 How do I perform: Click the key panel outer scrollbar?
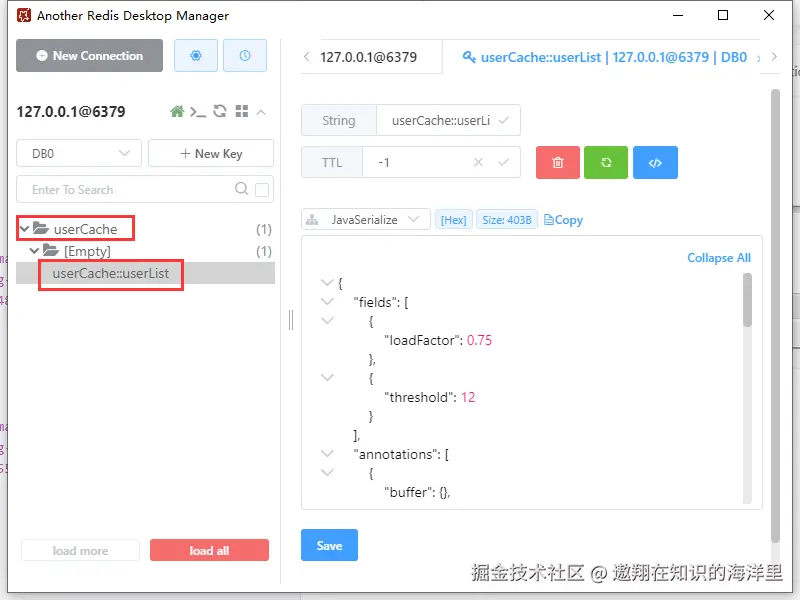click(775, 316)
